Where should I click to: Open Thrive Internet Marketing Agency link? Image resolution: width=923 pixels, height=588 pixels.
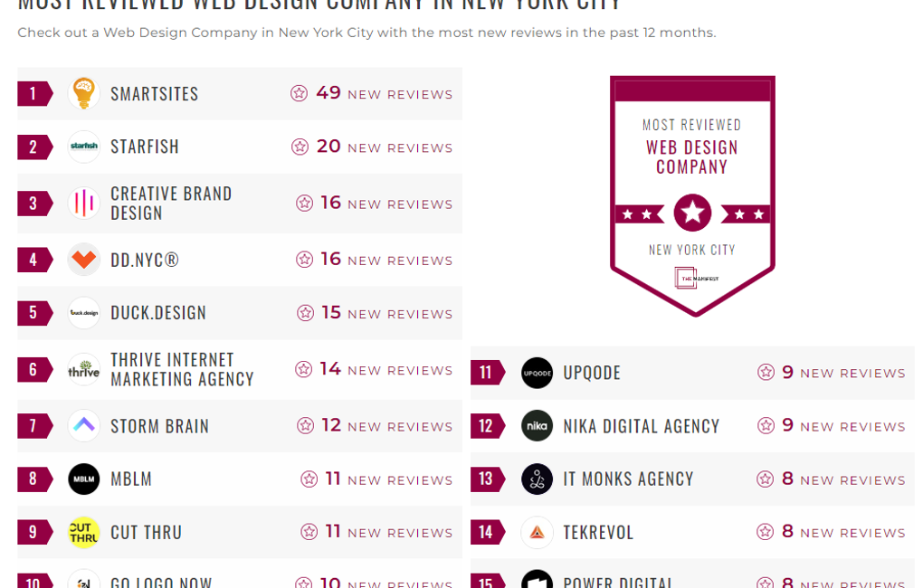pyautogui.click(x=182, y=369)
